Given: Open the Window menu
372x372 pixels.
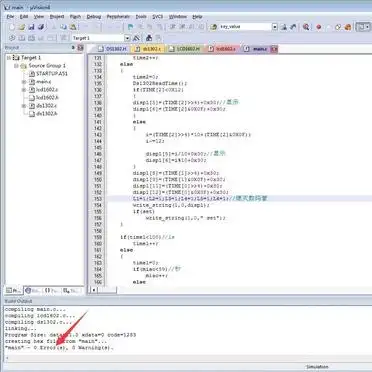Looking at the screenshot, I should coord(178,16).
